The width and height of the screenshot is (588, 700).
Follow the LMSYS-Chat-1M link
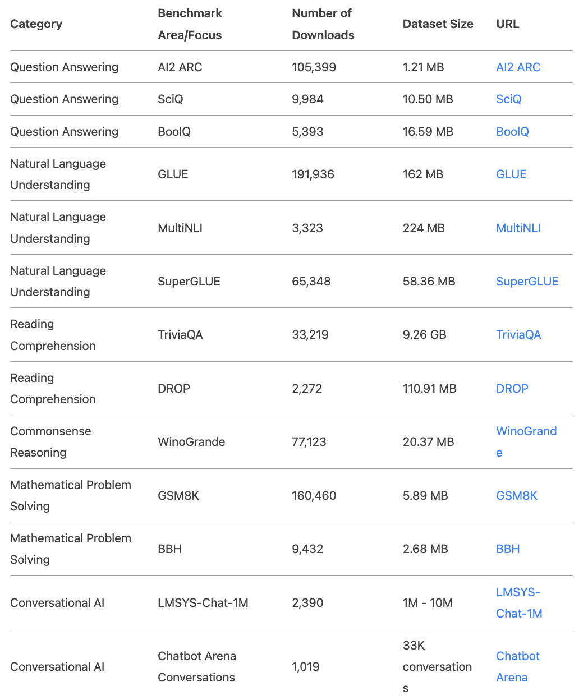coord(519,603)
